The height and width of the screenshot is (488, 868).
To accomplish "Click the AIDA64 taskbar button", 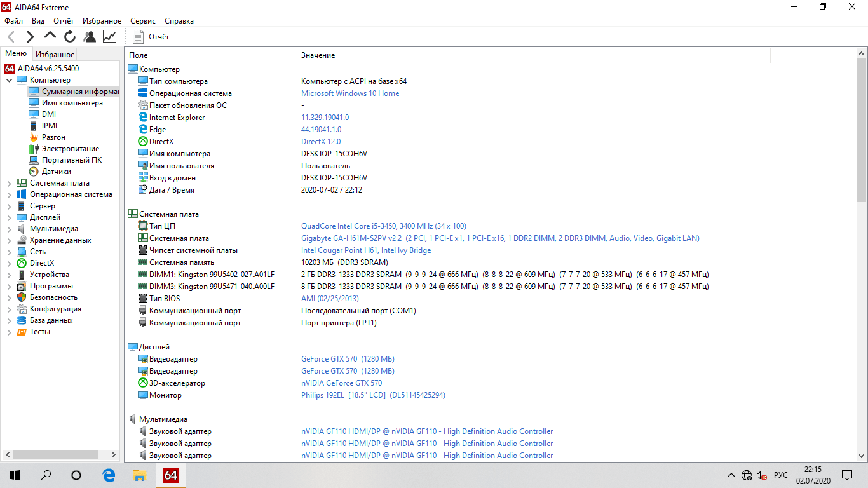I will pos(170,475).
